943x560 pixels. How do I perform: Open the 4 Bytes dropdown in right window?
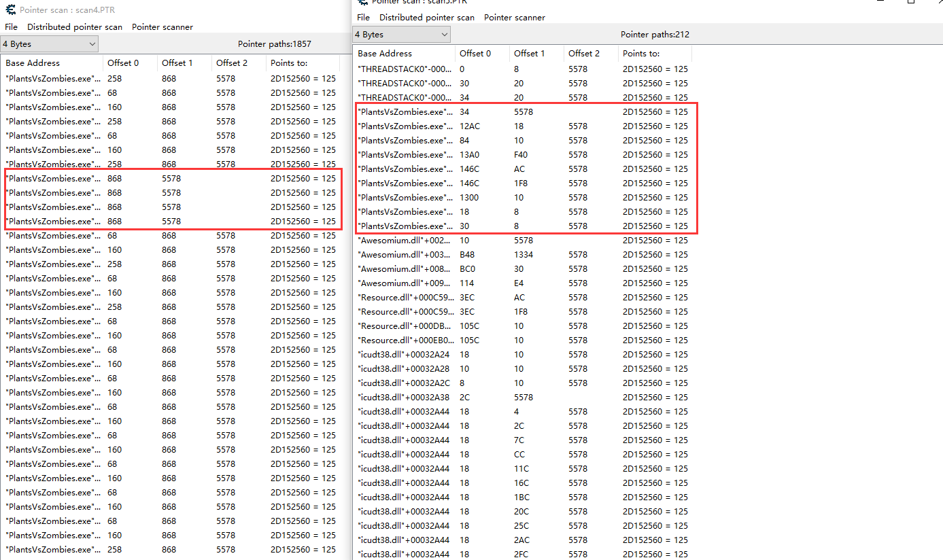402,35
